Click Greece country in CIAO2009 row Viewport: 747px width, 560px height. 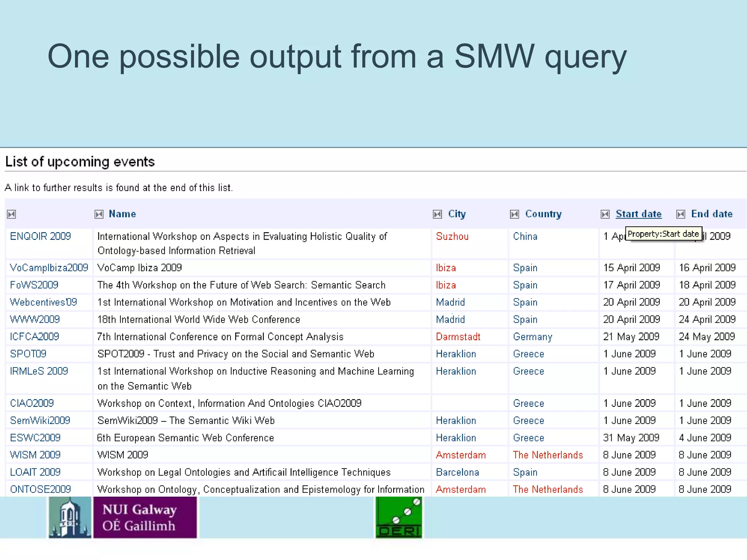529,403
